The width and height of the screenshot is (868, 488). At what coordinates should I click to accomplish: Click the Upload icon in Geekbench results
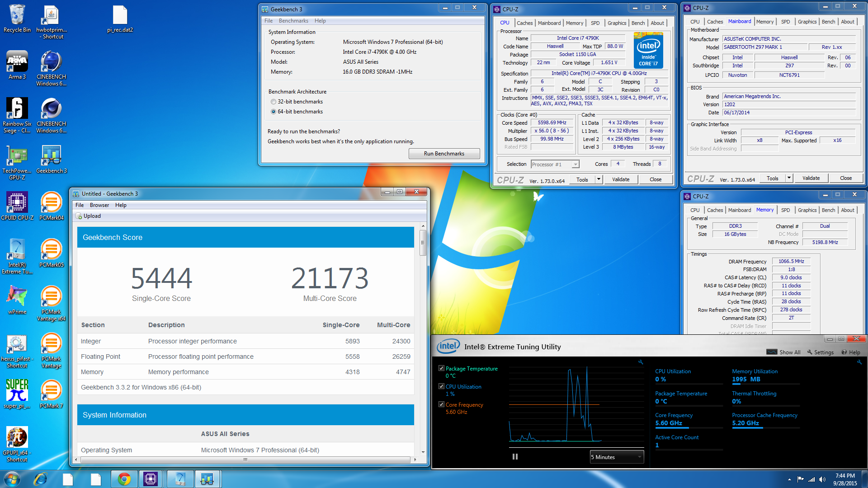79,216
